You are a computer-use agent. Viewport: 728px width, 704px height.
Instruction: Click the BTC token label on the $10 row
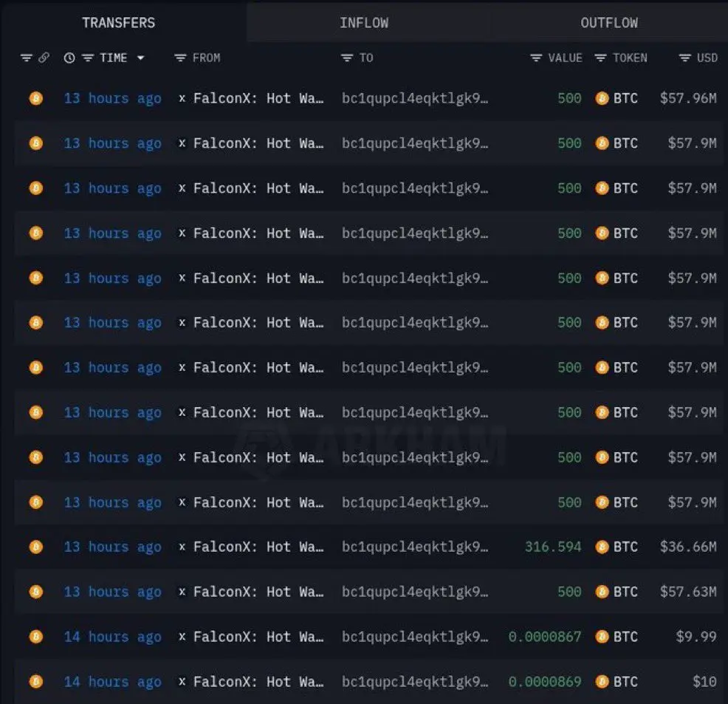[x=625, y=681]
